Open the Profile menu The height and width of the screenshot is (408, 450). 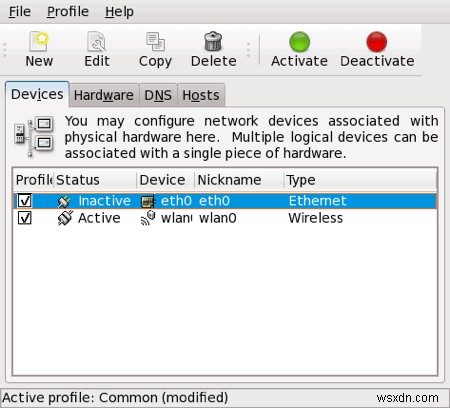pos(68,12)
